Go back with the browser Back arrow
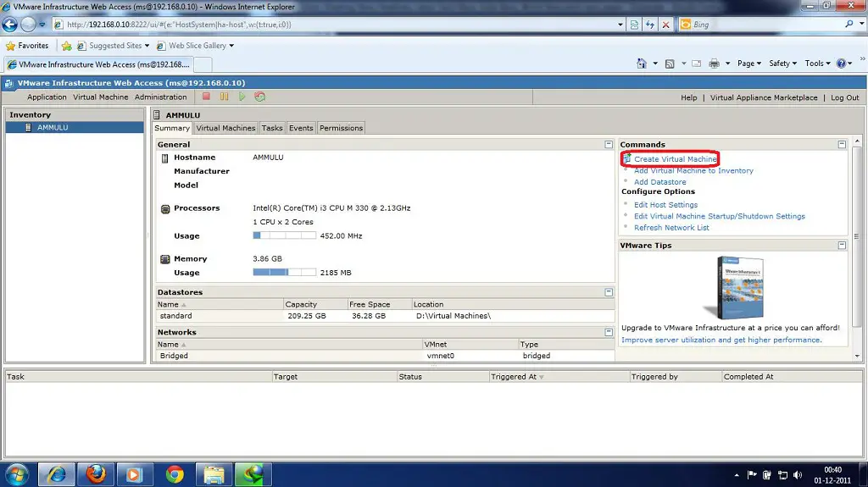This screenshot has width=868, height=487. pyautogui.click(x=10, y=25)
